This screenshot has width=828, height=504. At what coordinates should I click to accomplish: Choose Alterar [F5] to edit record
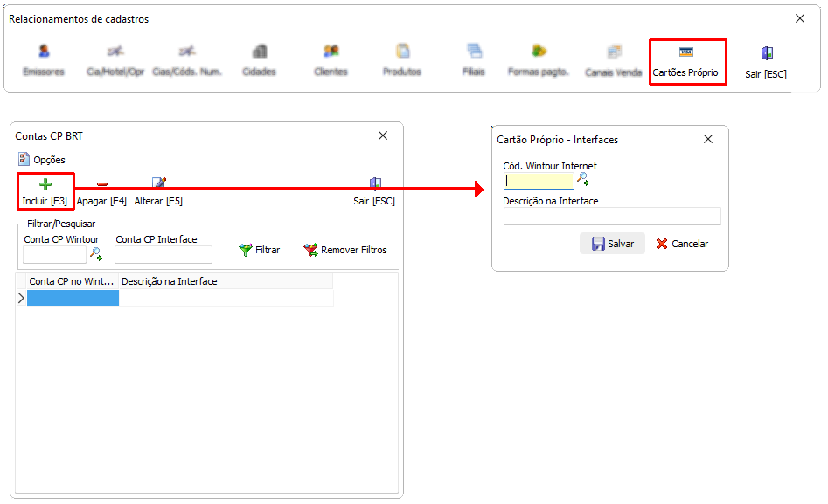[158, 191]
